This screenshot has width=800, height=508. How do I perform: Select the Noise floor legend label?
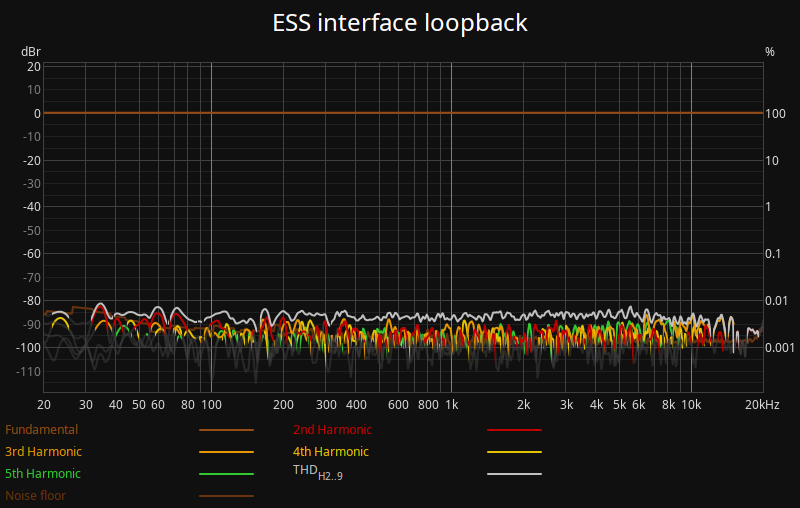pos(35,495)
